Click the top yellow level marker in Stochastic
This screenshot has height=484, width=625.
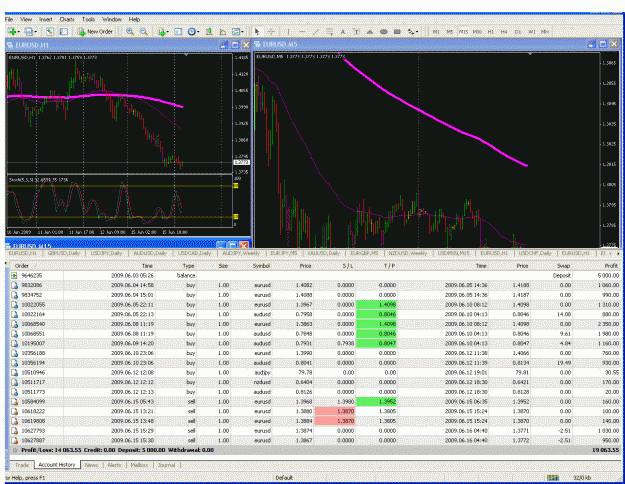(x=236, y=185)
